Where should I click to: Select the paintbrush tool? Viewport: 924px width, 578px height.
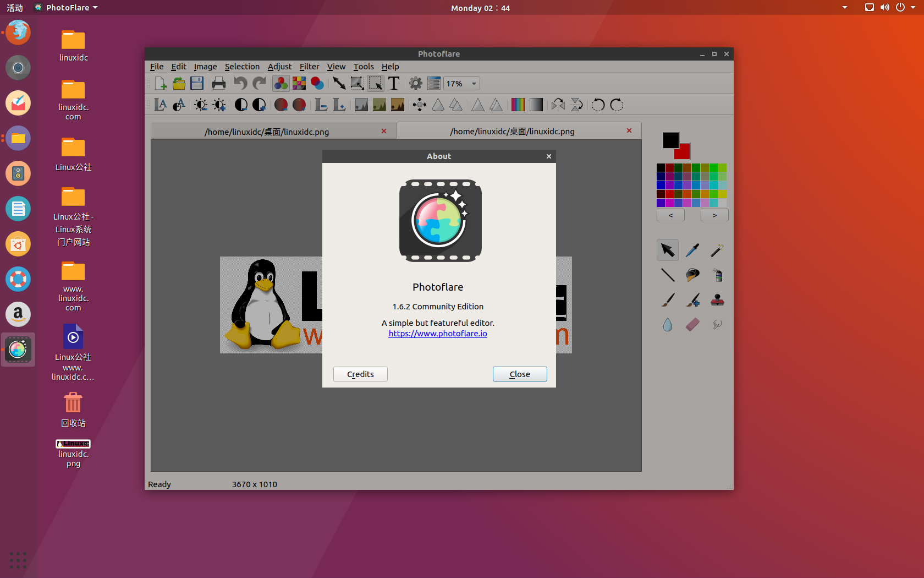(668, 299)
